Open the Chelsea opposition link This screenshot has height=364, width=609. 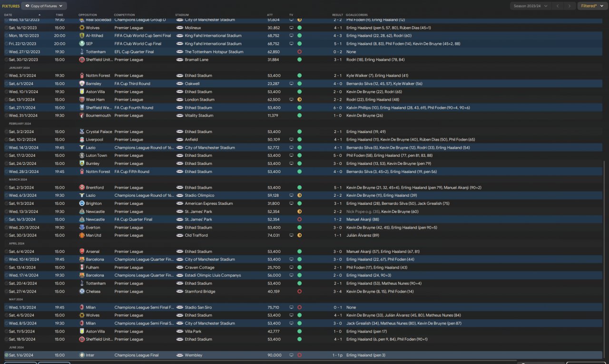(94, 291)
